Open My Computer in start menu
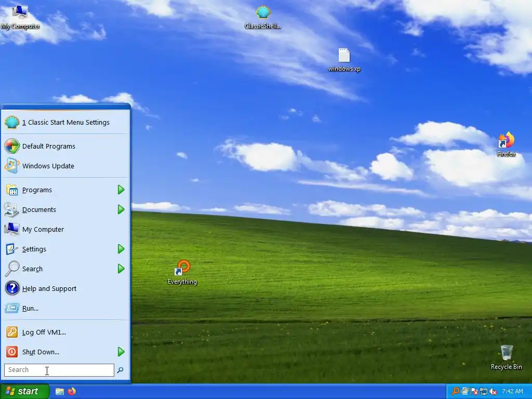Image resolution: width=532 pixels, height=399 pixels. pos(65,229)
